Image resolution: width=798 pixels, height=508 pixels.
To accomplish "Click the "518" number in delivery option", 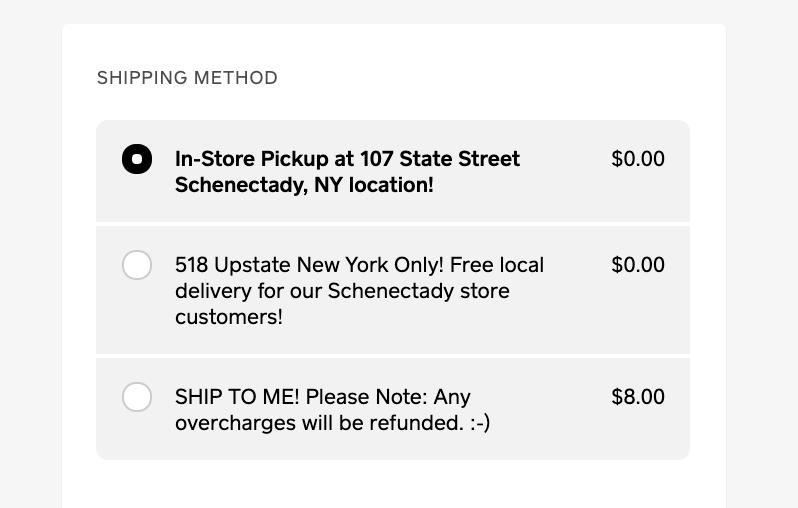I will point(191,265).
